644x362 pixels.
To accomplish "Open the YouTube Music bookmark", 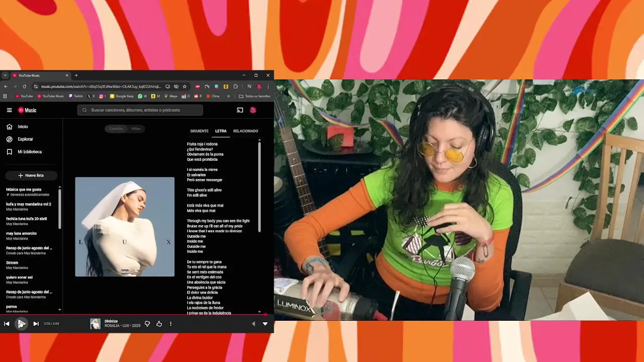I will 51,96.
